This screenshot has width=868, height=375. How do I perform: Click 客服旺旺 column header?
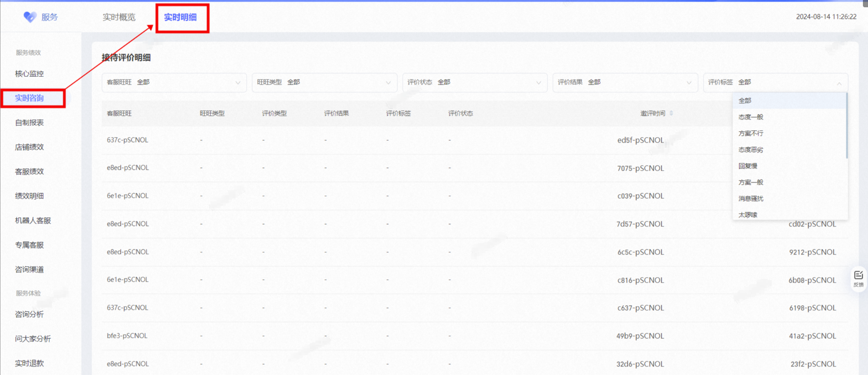coord(119,113)
